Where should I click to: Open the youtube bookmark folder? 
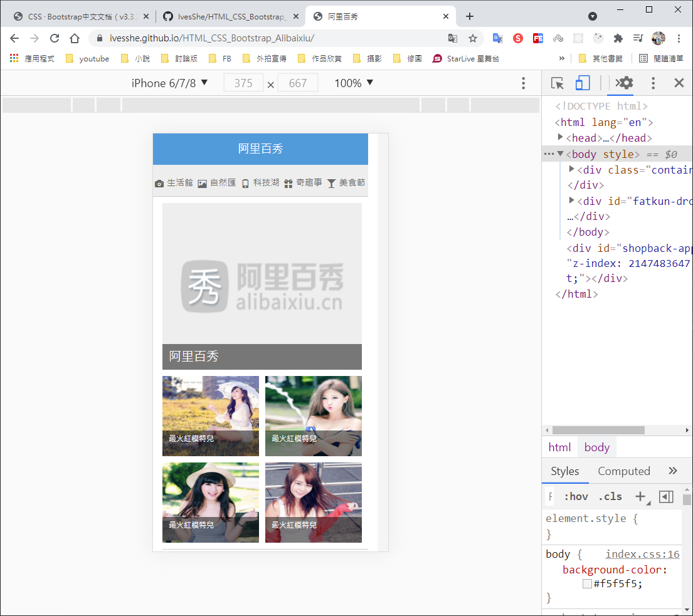tap(87, 59)
